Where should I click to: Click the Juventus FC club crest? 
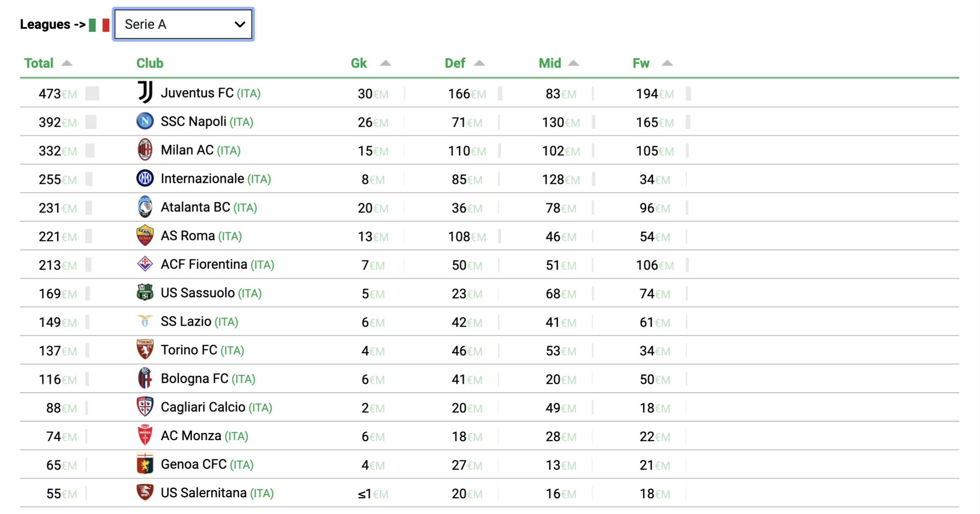(145, 92)
